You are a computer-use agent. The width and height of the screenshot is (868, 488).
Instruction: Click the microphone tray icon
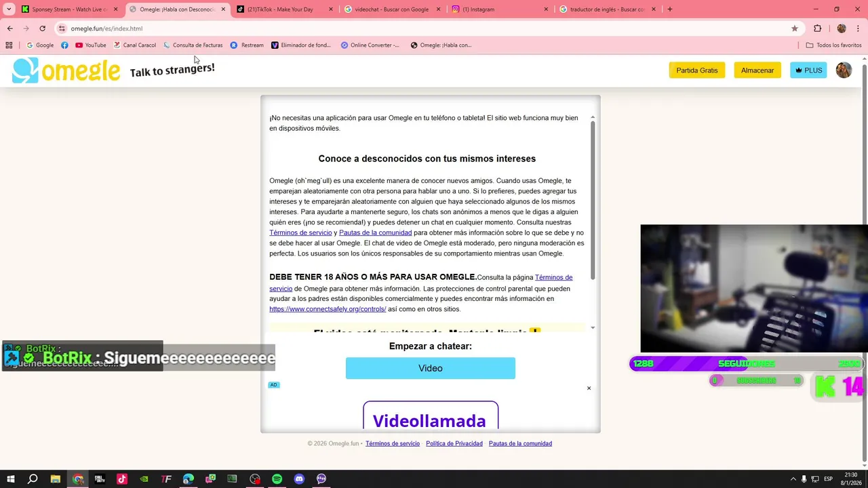pyautogui.click(x=804, y=479)
